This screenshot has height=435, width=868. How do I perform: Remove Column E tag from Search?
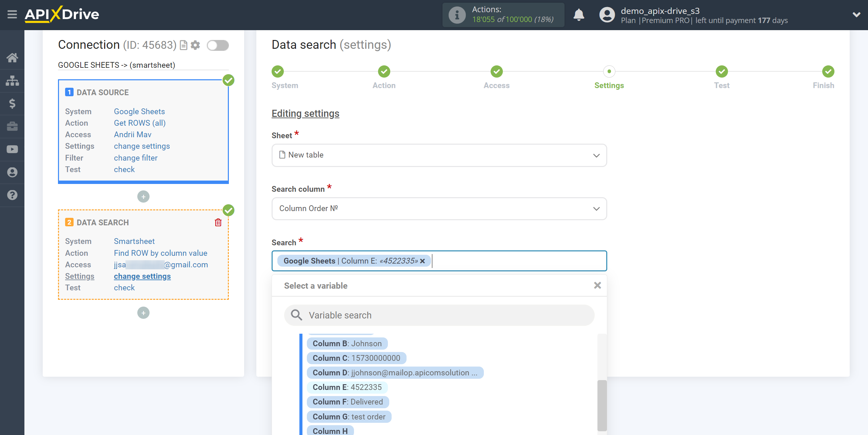[422, 261]
